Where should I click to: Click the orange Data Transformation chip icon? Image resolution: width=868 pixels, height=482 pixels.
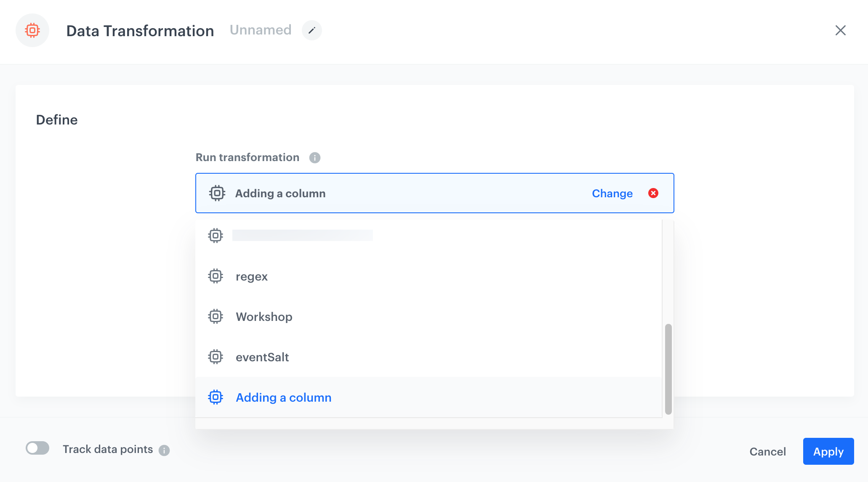click(x=32, y=30)
